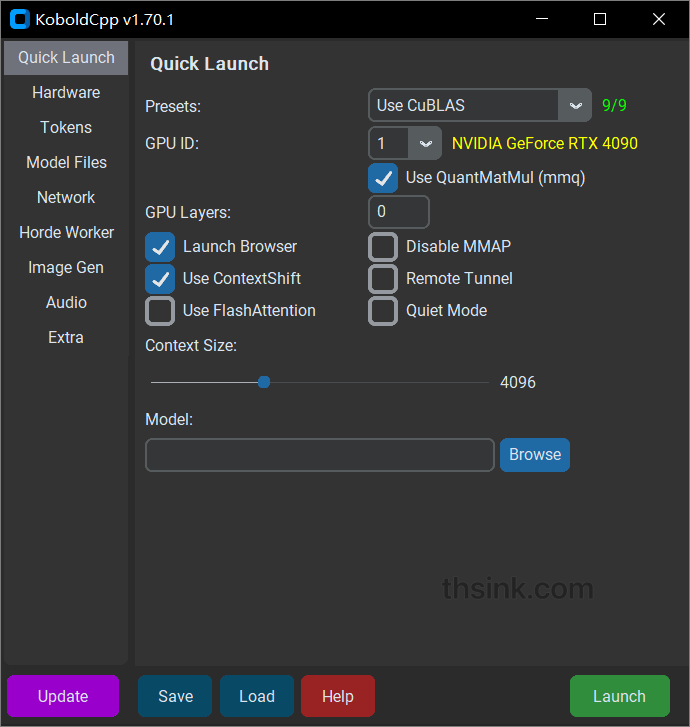Go to the Model Files tab
690x727 pixels.
click(66, 163)
